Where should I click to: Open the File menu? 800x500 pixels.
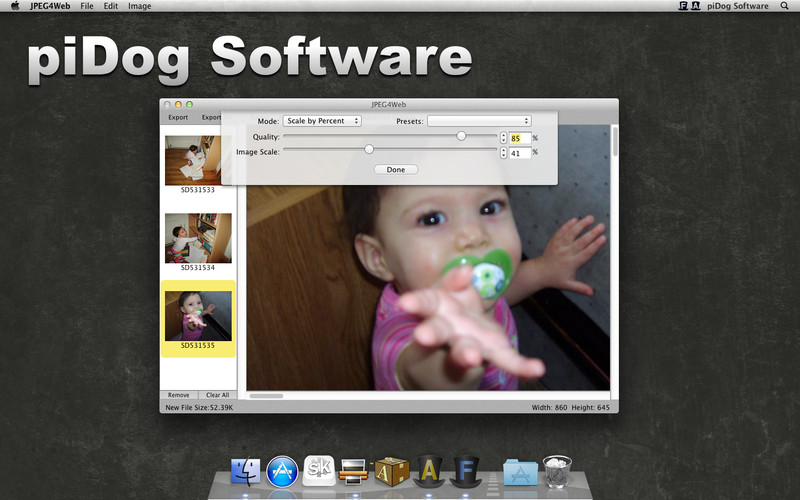pos(88,6)
